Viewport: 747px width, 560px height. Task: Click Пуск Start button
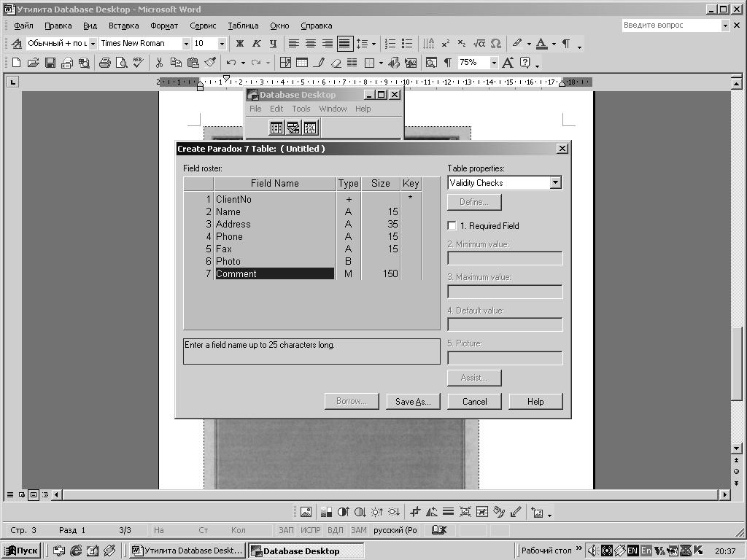pos(21,551)
